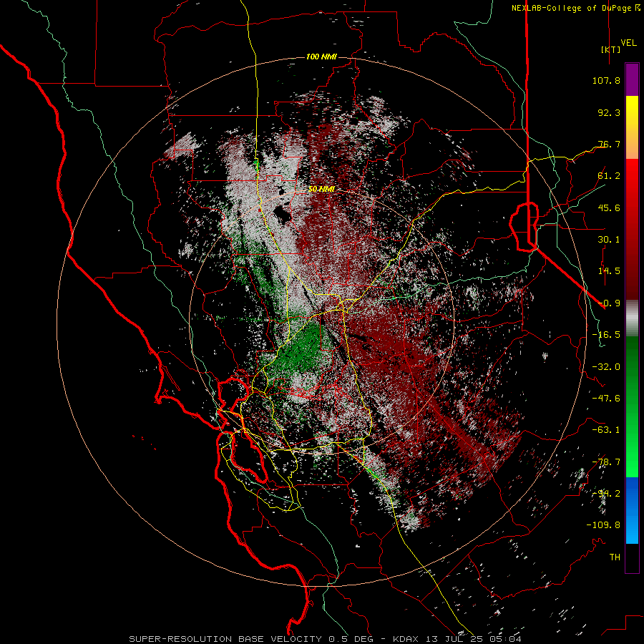Click the 50 NMI range ring label
644x644 pixels.
321,190
